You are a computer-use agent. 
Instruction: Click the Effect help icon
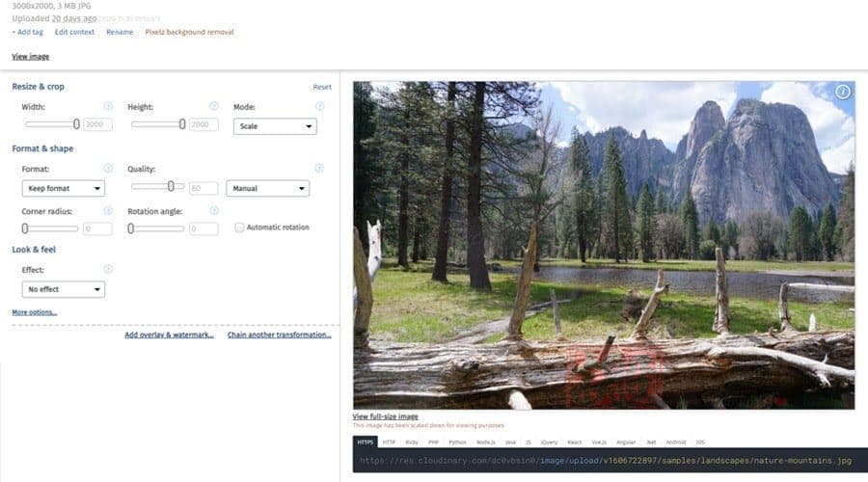(x=108, y=270)
